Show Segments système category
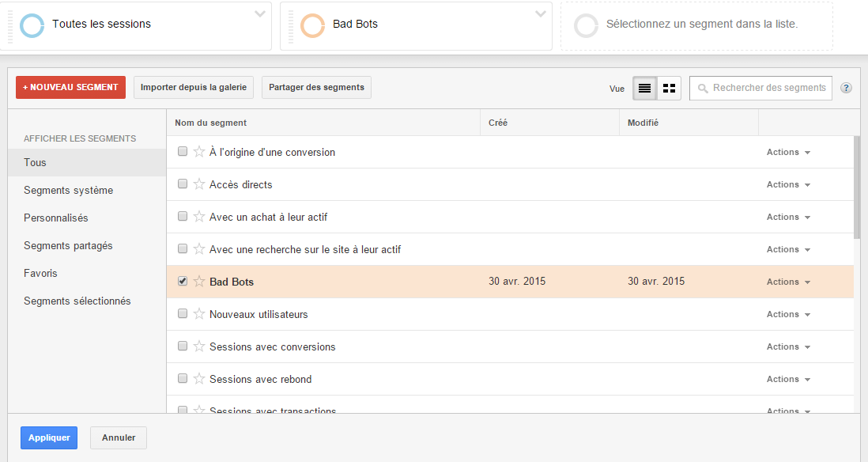868x462 pixels. click(x=69, y=190)
